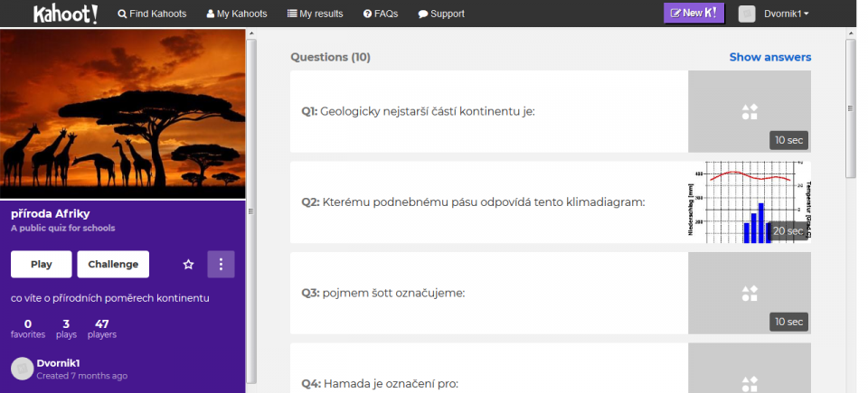Open question Q3 about pojmem šott
Image resolution: width=868 pixels, height=393 pixels.
pos(489,293)
